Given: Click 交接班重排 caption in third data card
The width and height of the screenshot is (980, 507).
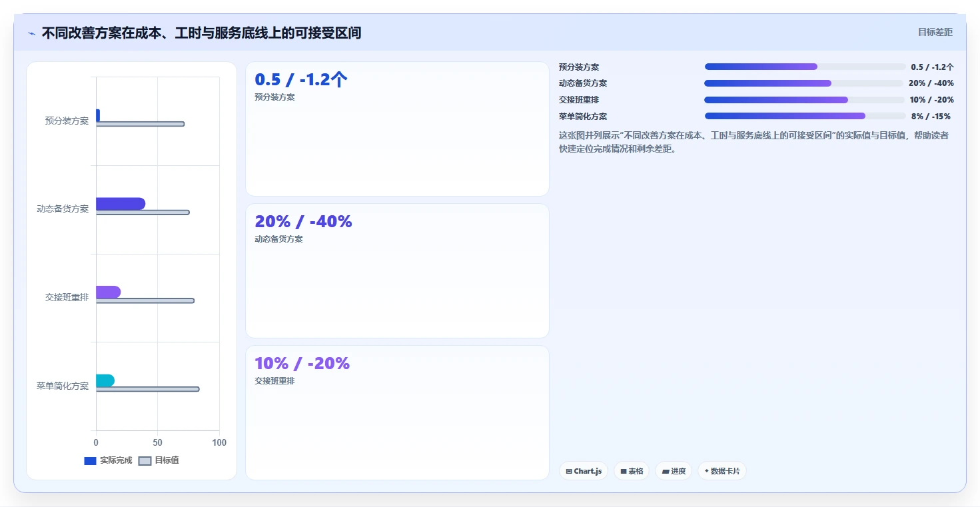Looking at the screenshot, I should point(274,381).
